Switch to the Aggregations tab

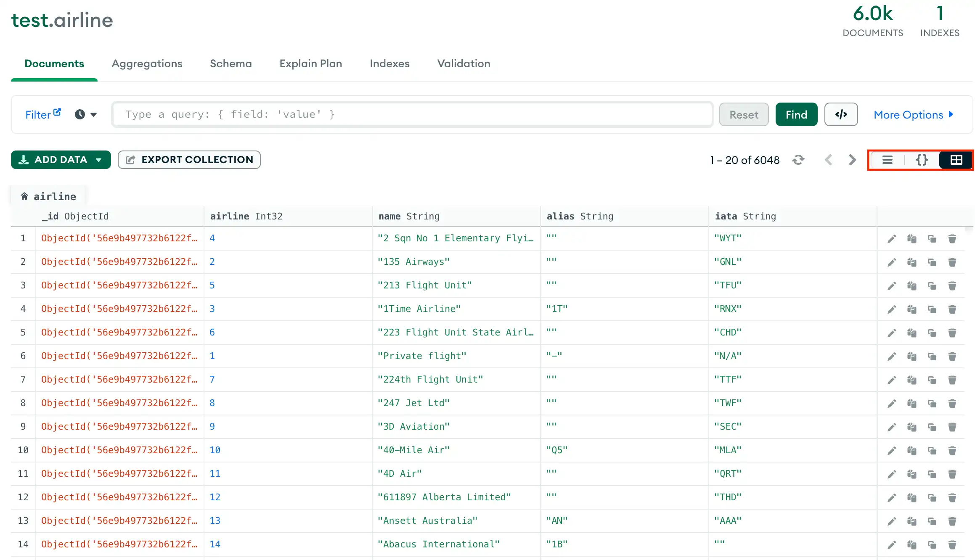[x=147, y=63]
